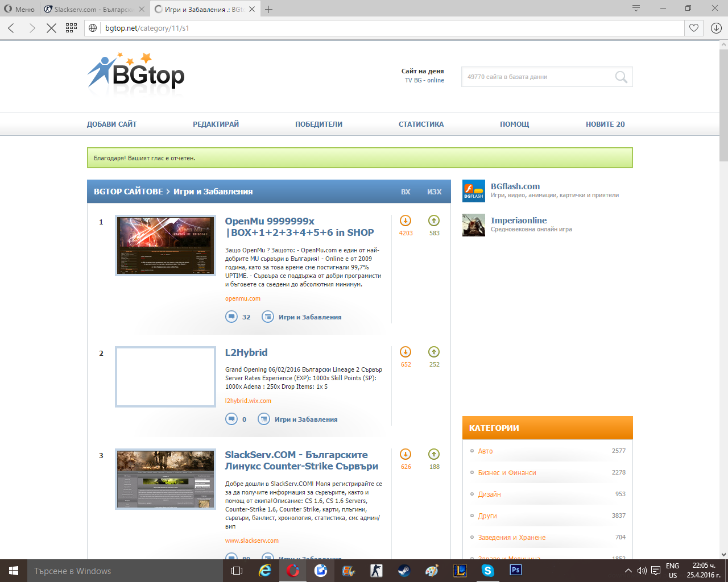728x582 pixels.
Task: Open the OpenMu 9999999x title link
Action: 300,227
